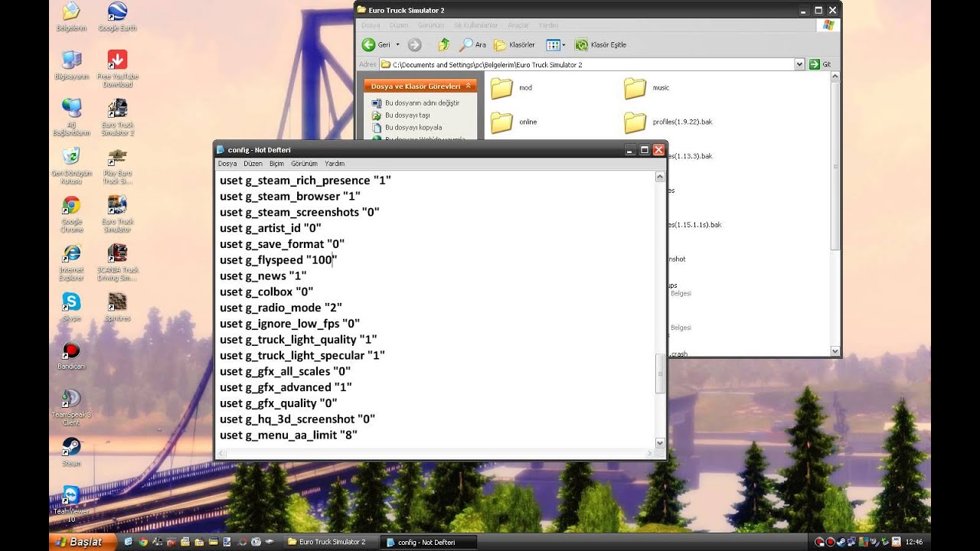Select the mod folder
This screenshot has width=980, height=551.
coord(511,88)
